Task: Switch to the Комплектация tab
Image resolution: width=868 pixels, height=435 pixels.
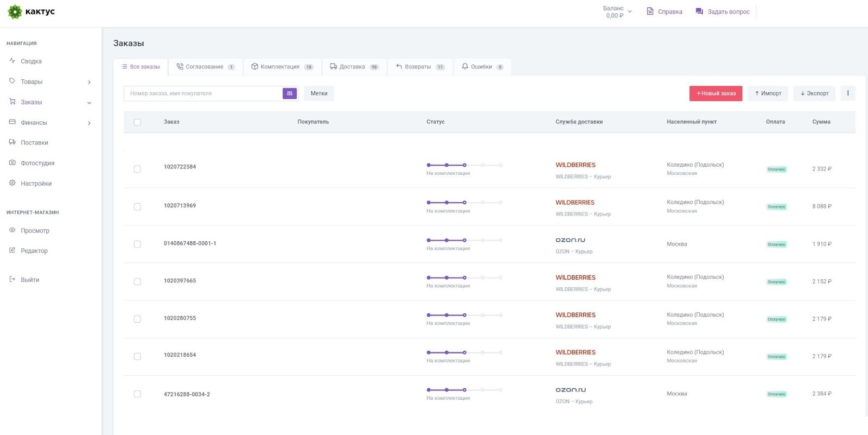Action: tap(282, 67)
